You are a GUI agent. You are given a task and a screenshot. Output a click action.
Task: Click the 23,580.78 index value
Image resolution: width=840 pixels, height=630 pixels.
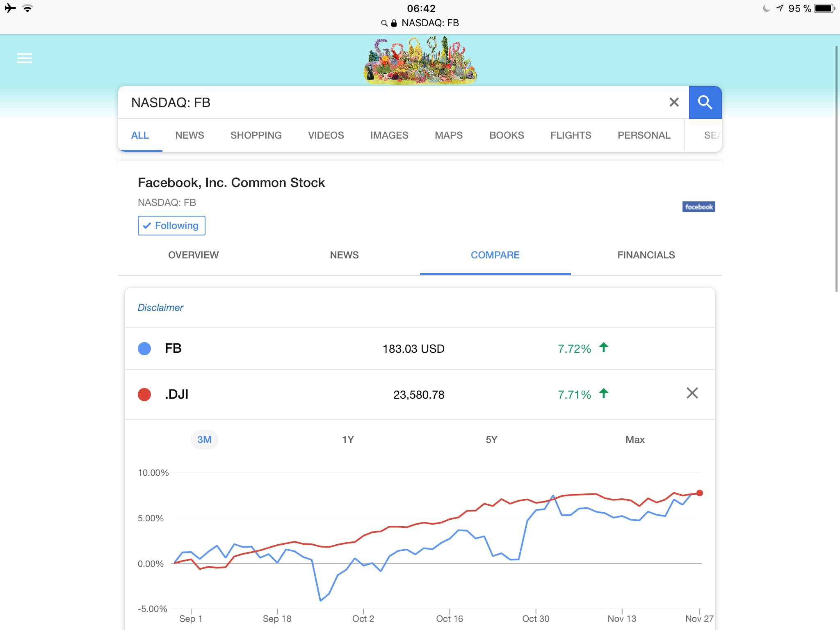[419, 395]
